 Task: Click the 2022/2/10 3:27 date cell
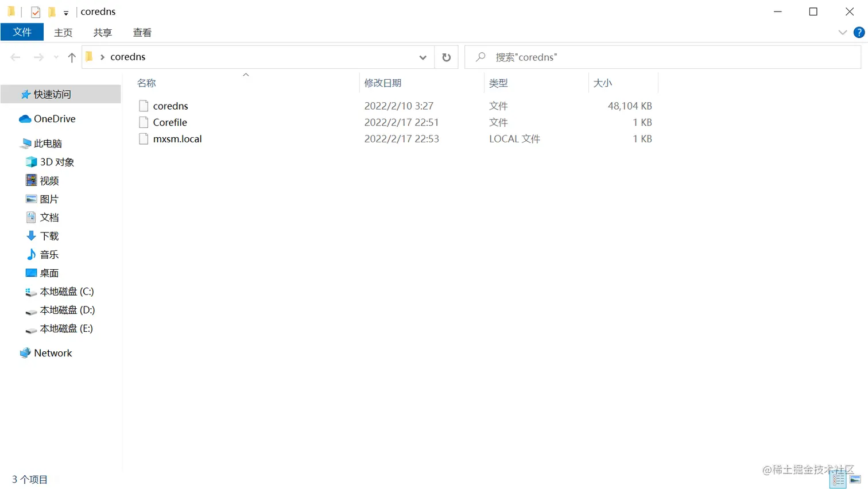(x=399, y=106)
